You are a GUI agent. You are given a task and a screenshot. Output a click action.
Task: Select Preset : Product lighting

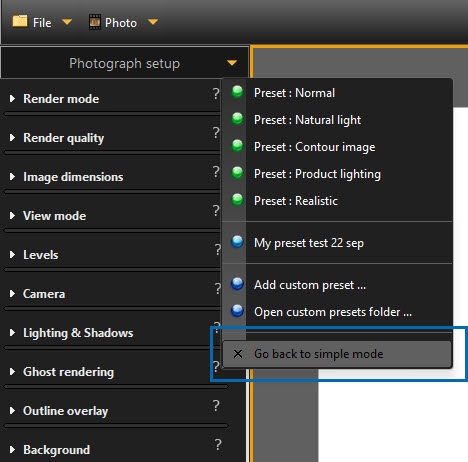point(337,174)
